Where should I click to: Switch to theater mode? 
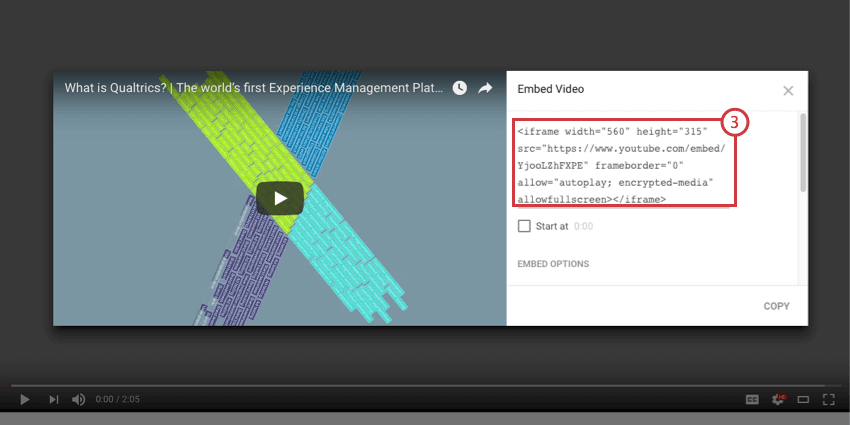[803, 400]
